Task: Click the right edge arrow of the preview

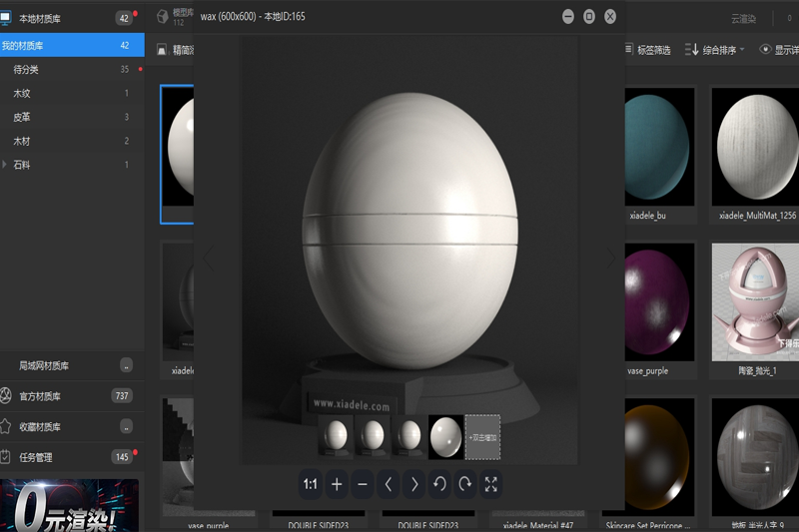Action: pyautogui.click(x=611, y=259)
